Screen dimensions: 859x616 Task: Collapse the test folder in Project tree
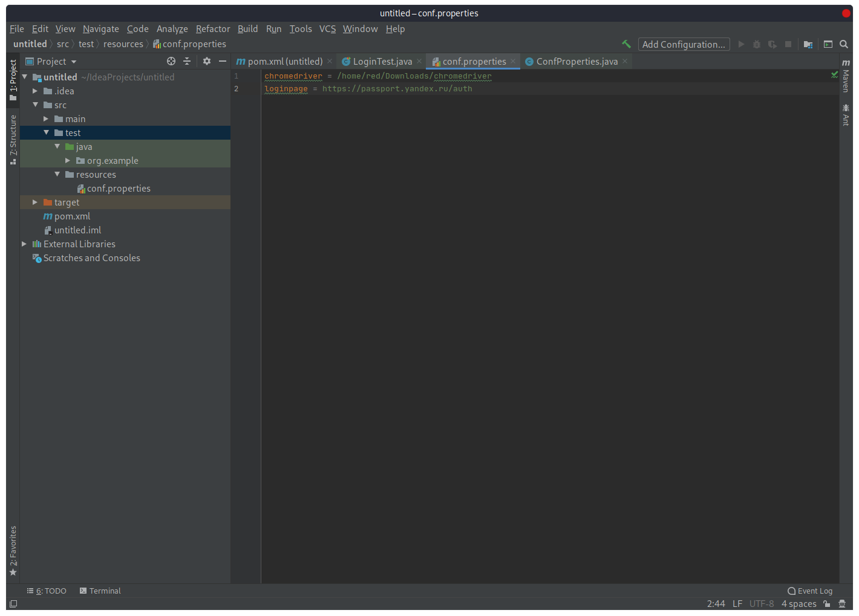(x=47, y=132)
